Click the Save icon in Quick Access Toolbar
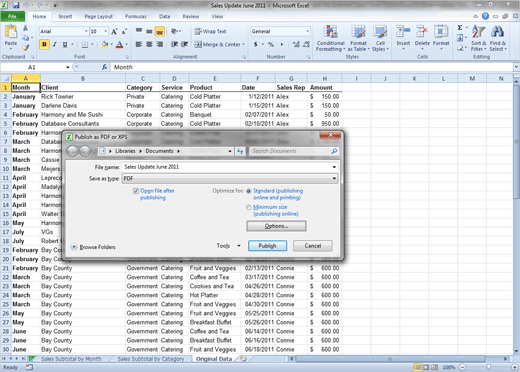 16,5
